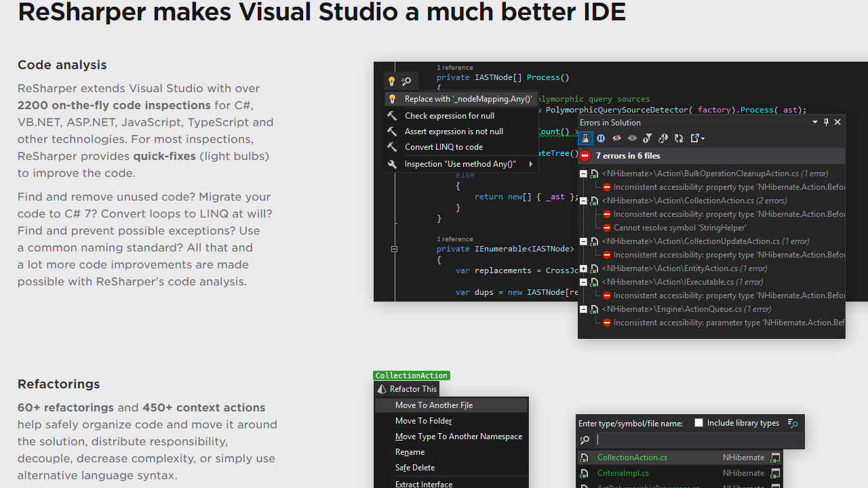Select Move To Another File refactoring

pyautogui.click(x=434, y=405)
